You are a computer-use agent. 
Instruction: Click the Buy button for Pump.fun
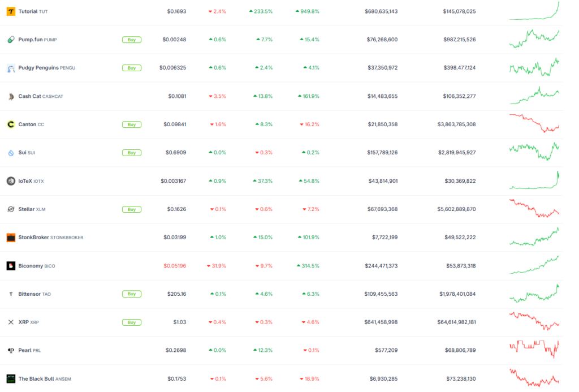[x=132, y=40]
